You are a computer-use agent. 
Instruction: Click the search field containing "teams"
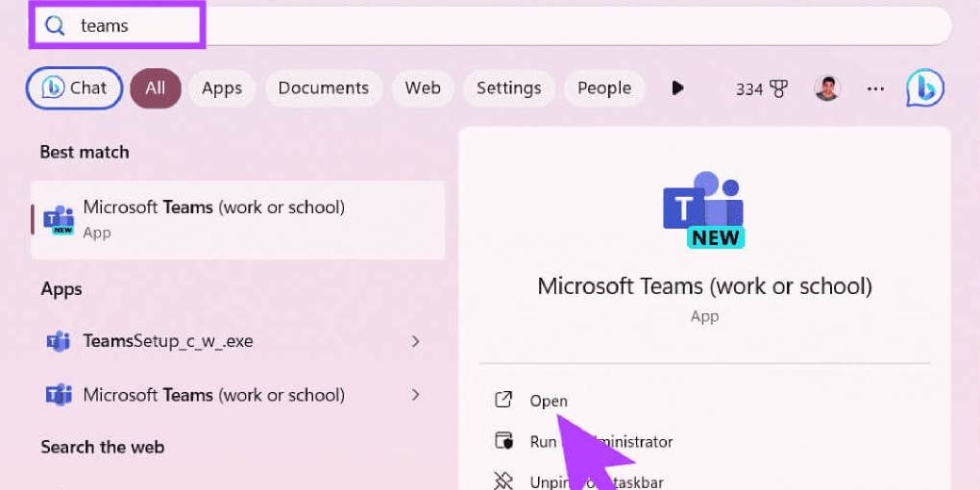click(491, 26)
